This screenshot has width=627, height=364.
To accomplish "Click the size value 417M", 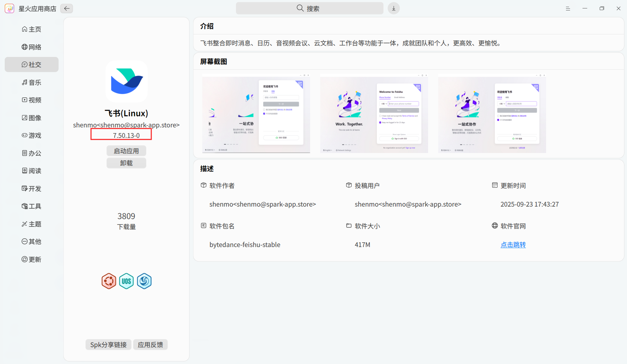I will click(x=362, y=245).
